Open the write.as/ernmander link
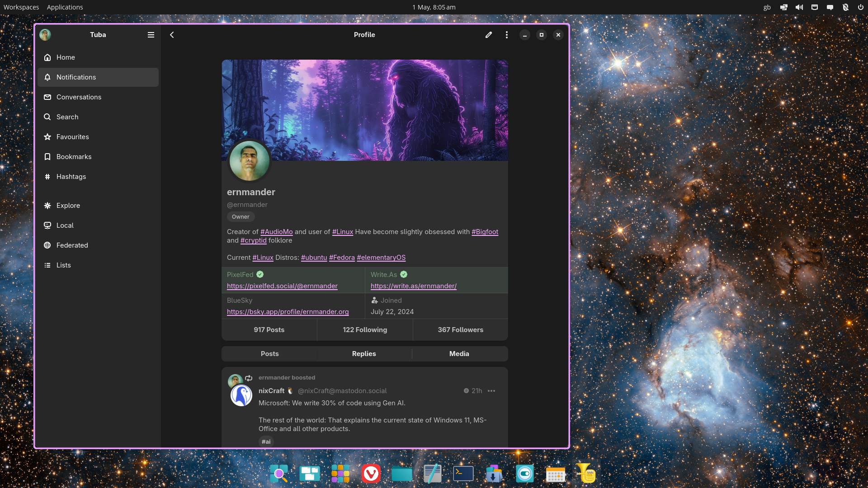The height and width of the screenshot is (488, 868). 414,286
